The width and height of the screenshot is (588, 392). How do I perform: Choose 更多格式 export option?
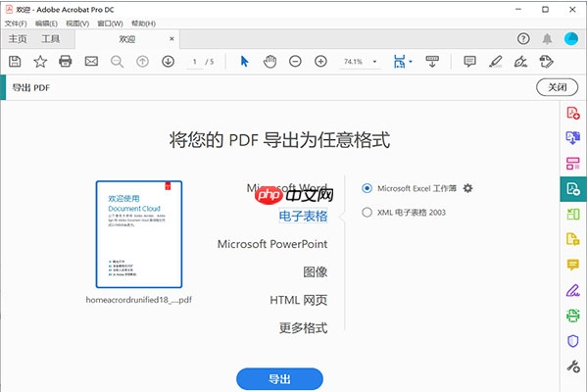[x=304, y=328]
